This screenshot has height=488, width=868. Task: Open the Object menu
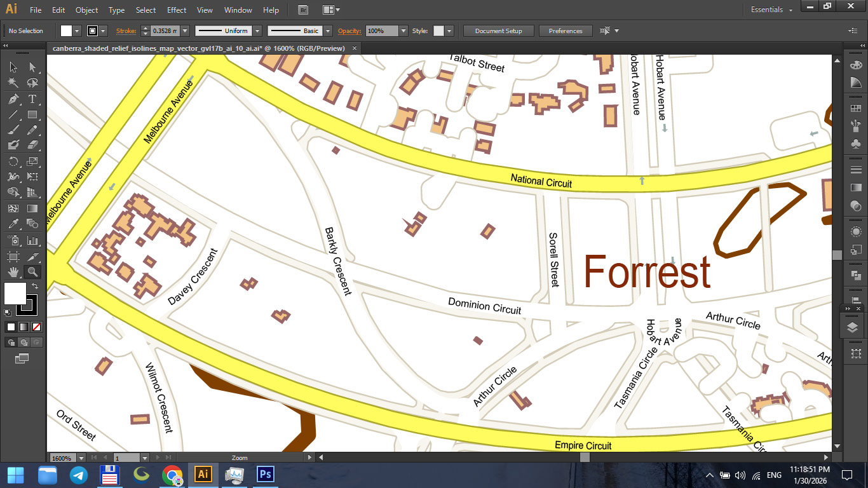click(86, 10)
